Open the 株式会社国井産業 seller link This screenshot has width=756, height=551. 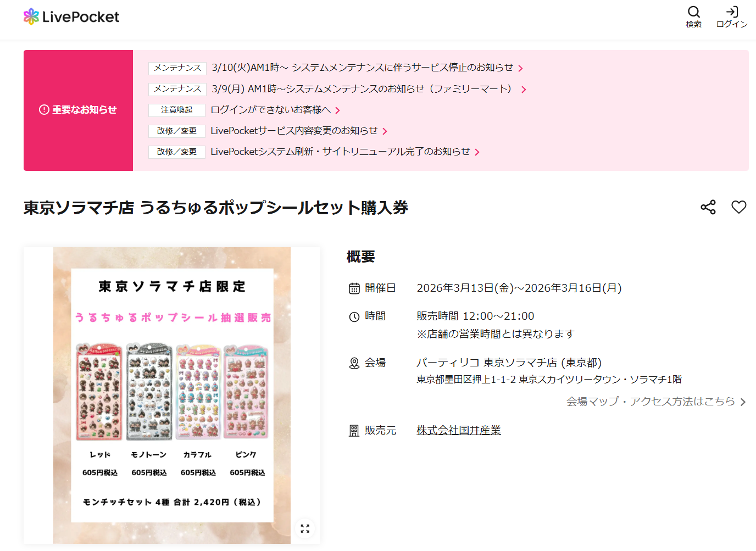(x=459, y=430)
